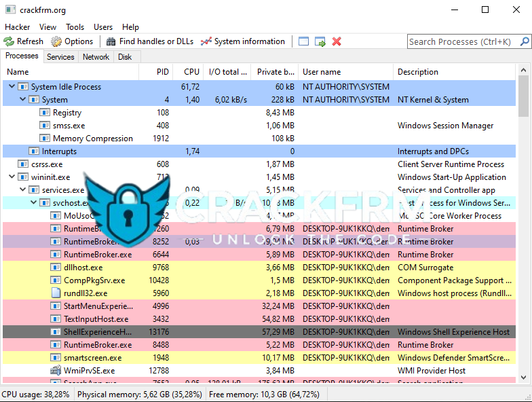Click the Refresh toolbar icon
This screenshot has height=402, width=532.
tap(9, 41)
